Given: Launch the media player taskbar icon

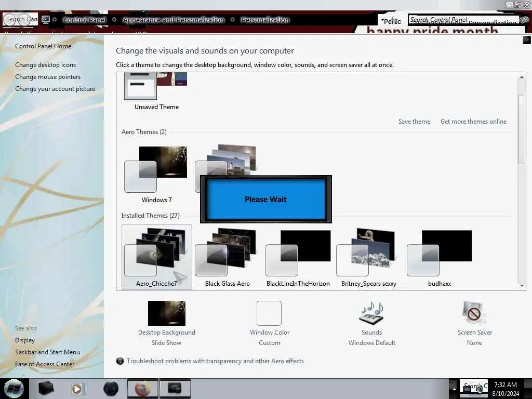Looking at the screenshot, I should click(77, 389).
